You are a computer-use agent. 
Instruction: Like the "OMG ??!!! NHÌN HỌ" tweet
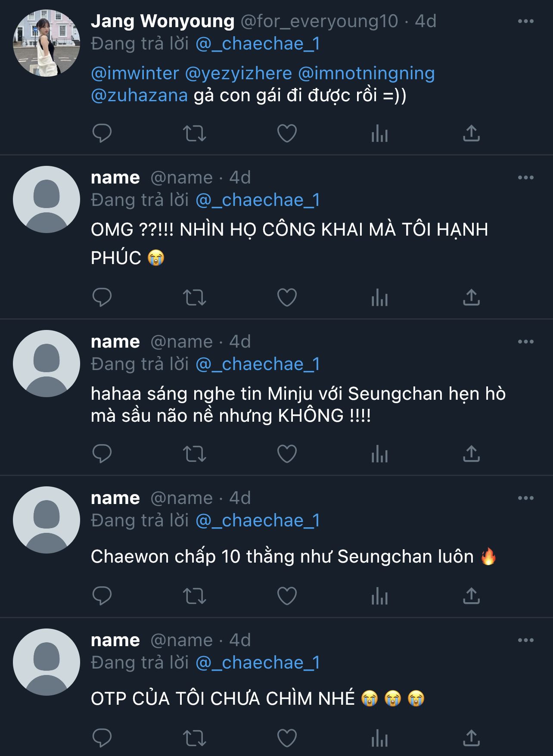[x=287, y=297]
